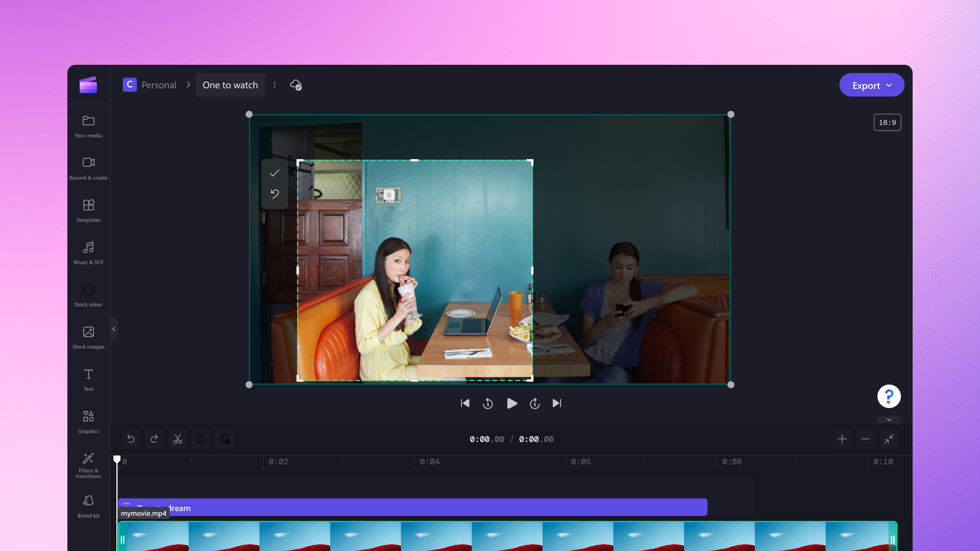Click the Play button in transport bar
Viewport: 980px width, 551px height.
pos(511,403)
